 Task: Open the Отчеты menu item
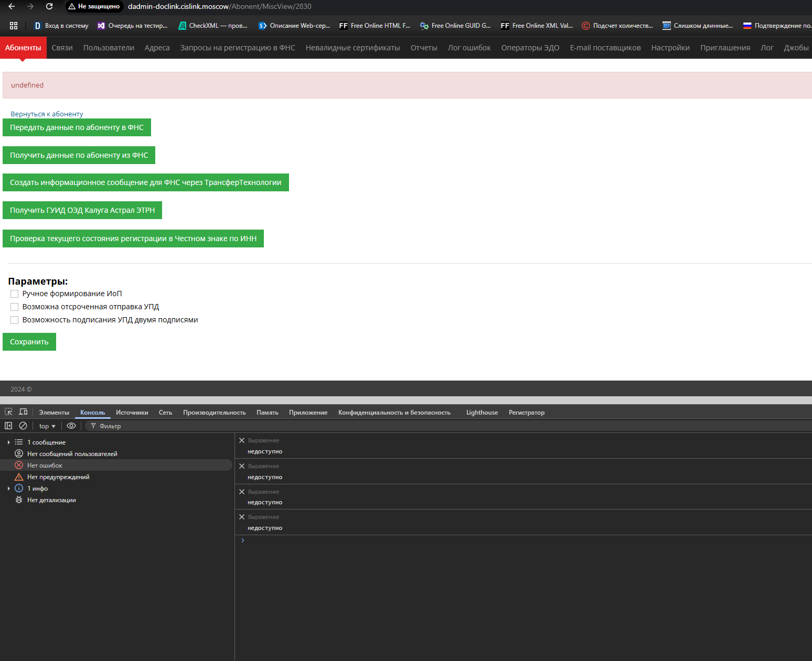coord(424,48)
